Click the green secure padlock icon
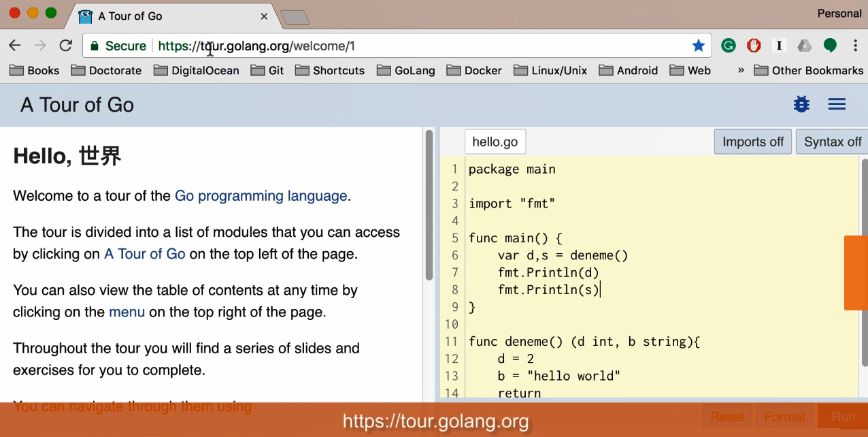The image size is (868, 437). [95, 46]
